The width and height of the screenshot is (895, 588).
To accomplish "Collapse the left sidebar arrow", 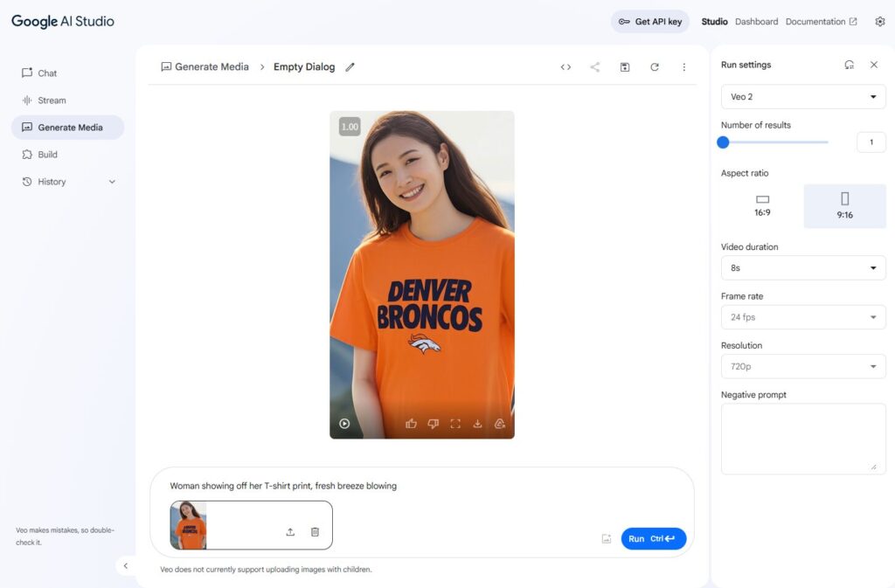I will [x=126, y=566].
